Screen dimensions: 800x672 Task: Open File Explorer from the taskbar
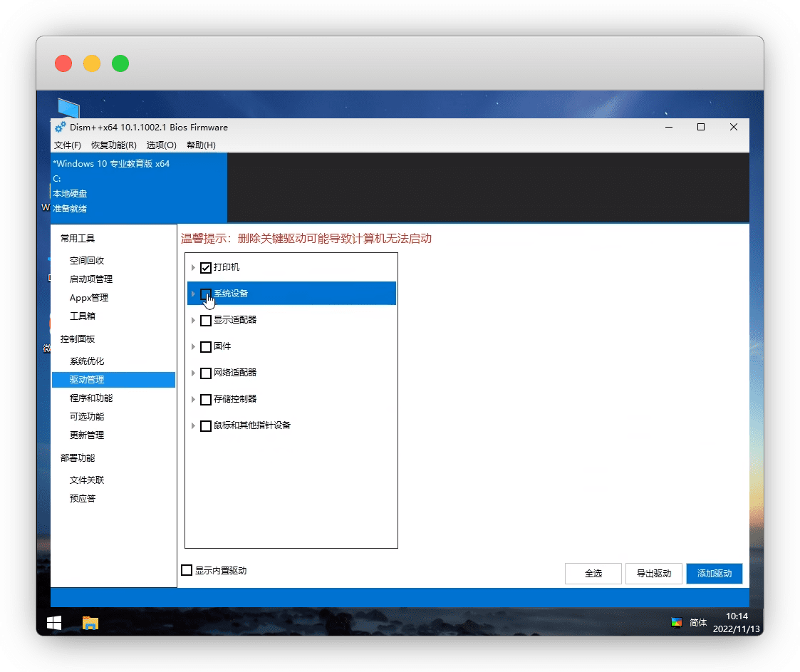90,622
